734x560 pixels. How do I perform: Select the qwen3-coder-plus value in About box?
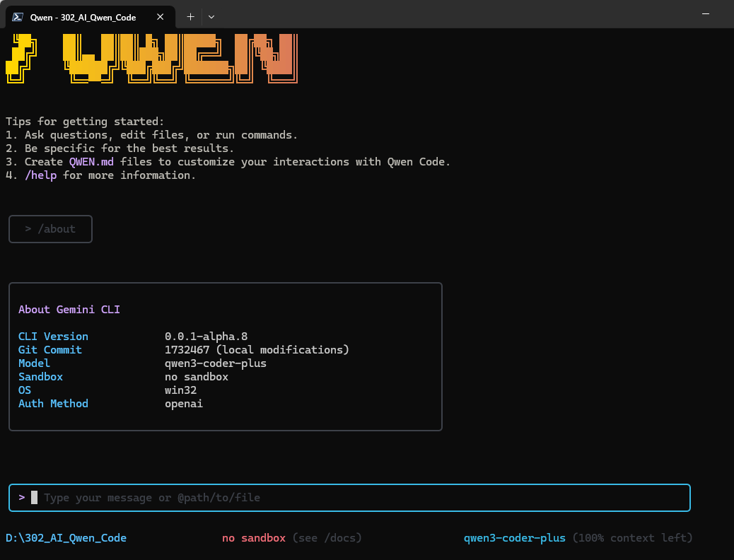[216, 364]
